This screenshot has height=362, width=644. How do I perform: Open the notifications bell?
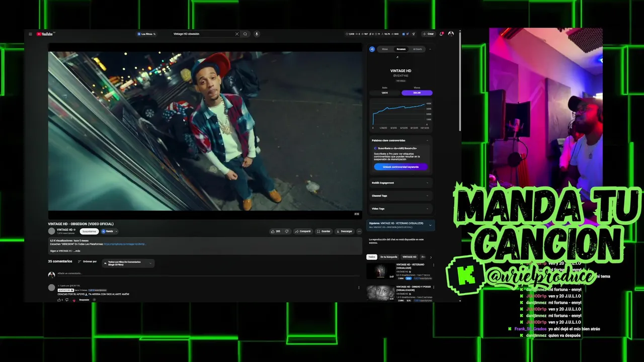pyautogui.click(x=441, y=34)
